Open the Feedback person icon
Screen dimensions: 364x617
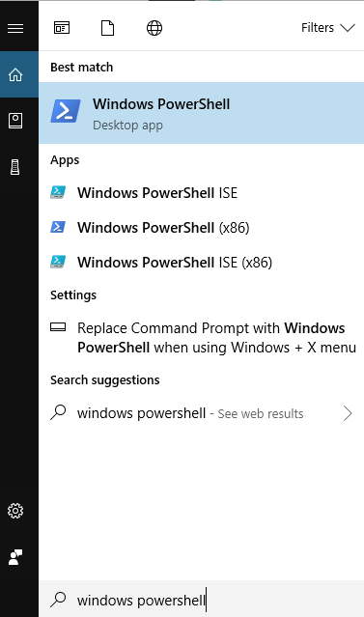tap(15, 557)
